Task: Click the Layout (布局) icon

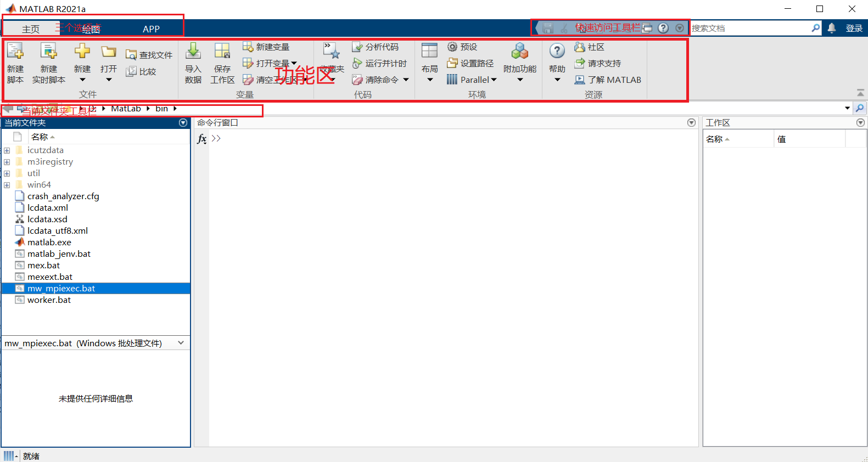Action: pyautogui.click(x=430, y=52)
